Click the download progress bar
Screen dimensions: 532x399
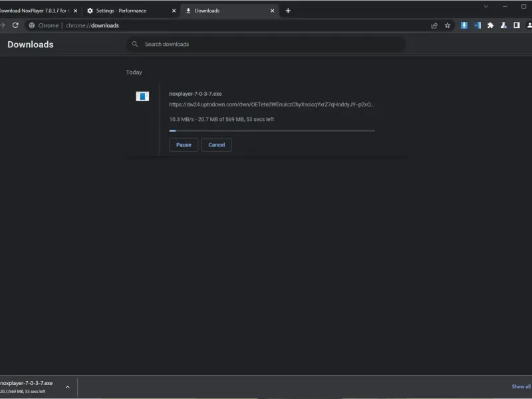272,130
